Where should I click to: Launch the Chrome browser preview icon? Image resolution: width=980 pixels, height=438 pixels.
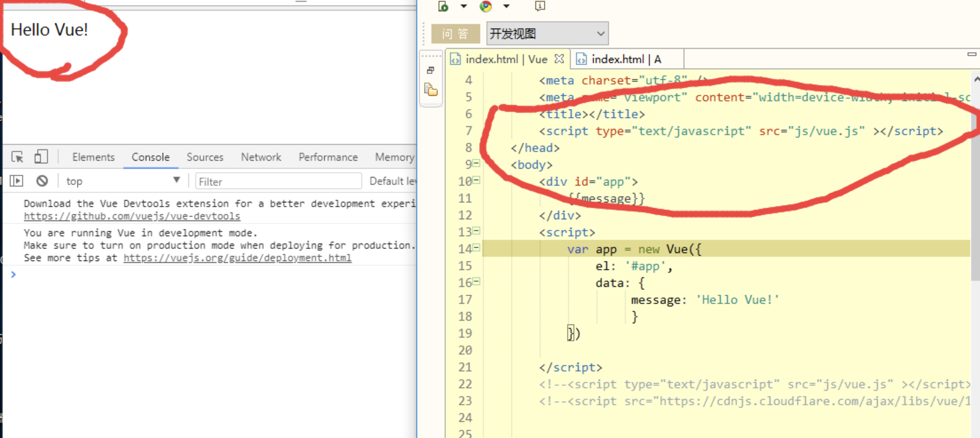pos(486,7)
